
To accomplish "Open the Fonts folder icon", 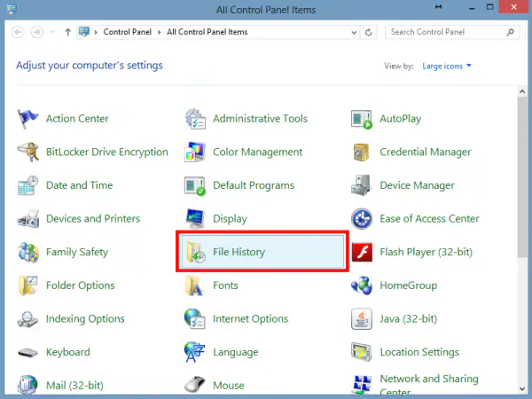I will point(194,286).
